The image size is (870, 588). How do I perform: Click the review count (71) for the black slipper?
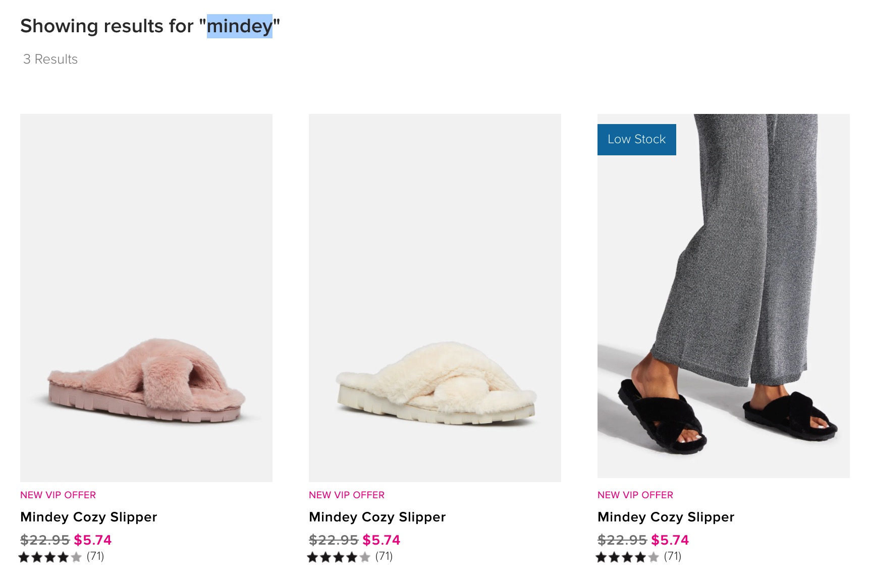(673, 556)
